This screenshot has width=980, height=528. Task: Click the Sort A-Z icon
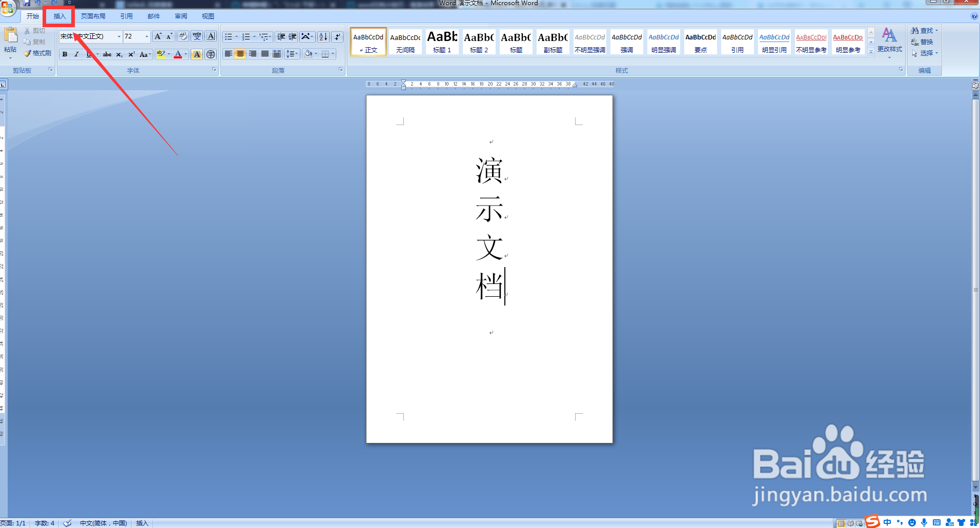pyautogui.click(x=323, y=36)
